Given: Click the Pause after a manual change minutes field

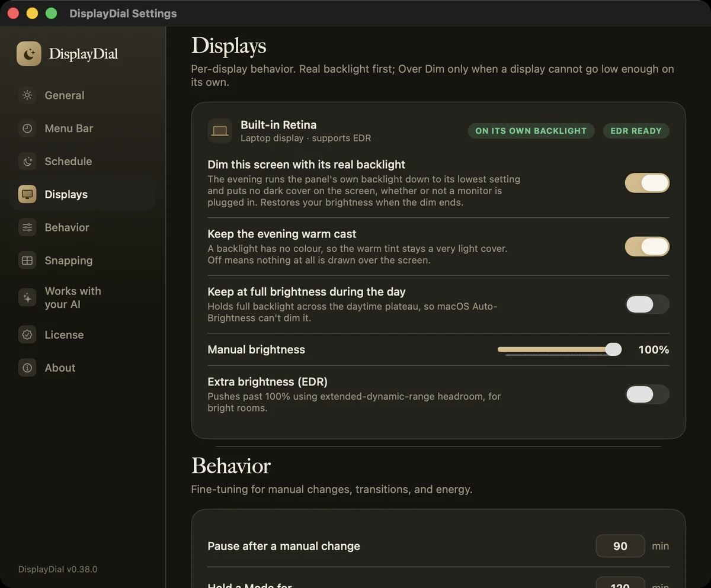Looking at the screenshot, I should tap(620, 546).
